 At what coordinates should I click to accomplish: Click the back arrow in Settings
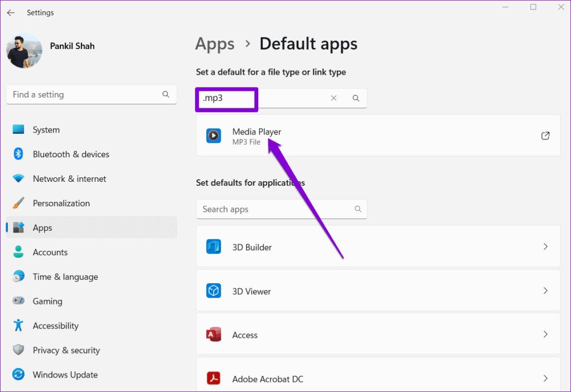tap(11, 12)
